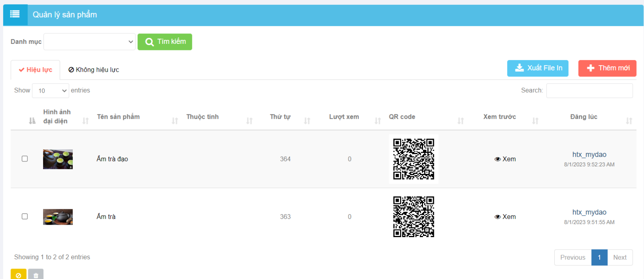Select checkbox for Ấm trà row
The image size is (644, 279).
25,216
